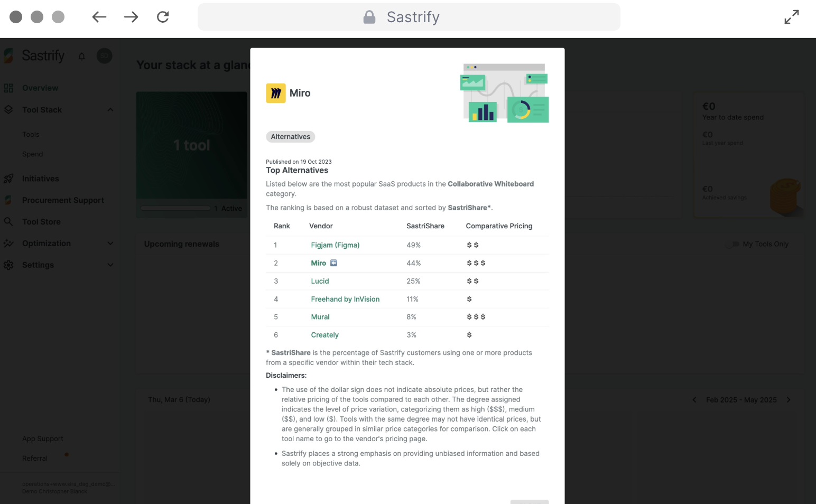This screenshot has width=816, height=504.
Task: Open Figjam (Figma) vendor link
Action: point(335,245)
